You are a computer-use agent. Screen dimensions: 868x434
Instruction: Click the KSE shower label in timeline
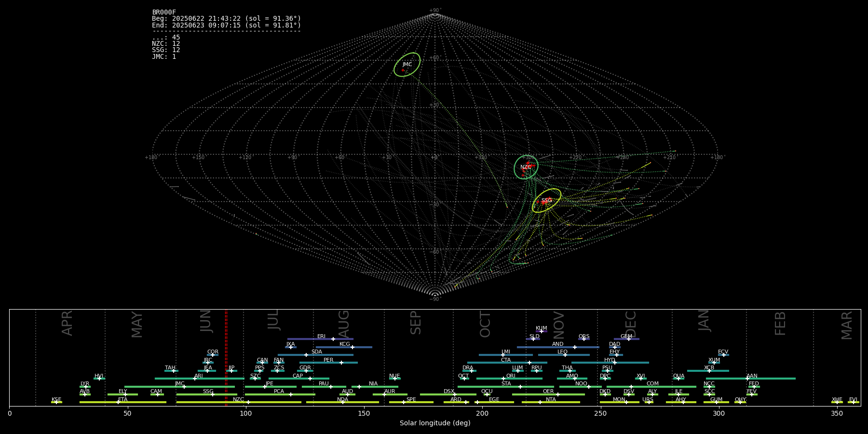[56, 400]
